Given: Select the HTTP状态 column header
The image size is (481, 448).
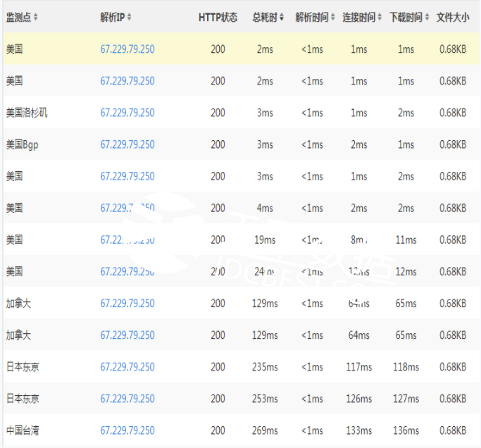Looking at the screenshot, I should click(x=218, y=18).
